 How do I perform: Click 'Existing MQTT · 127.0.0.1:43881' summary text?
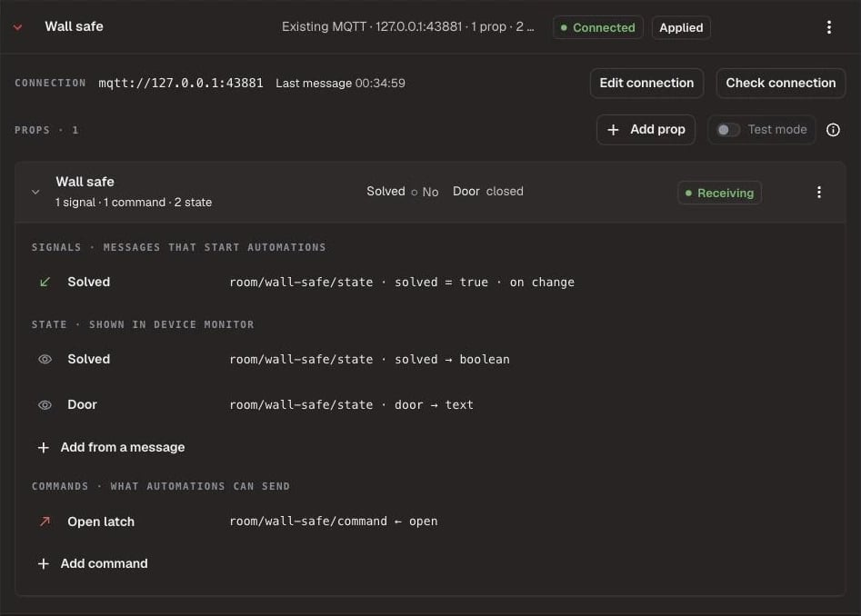point(372,26)
